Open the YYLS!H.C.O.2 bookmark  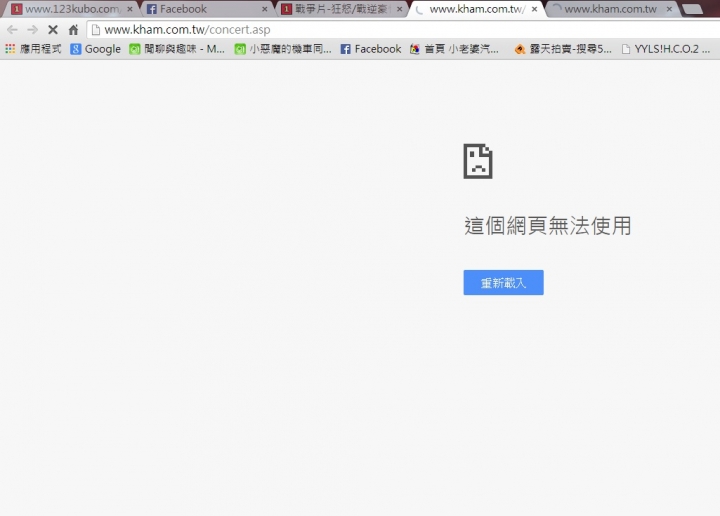tap(666, 49)
